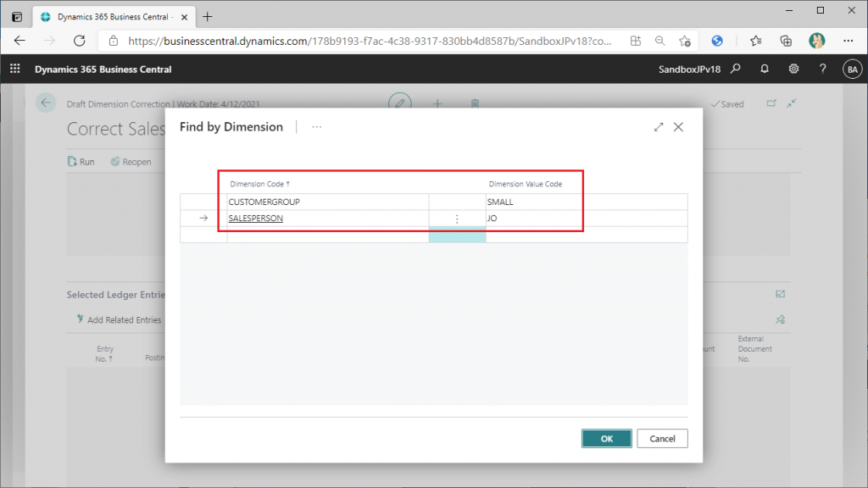Click OK in Find by Dimension dialog
The height and width of the screenshot is (488, 868).
(x=606, y=438)
